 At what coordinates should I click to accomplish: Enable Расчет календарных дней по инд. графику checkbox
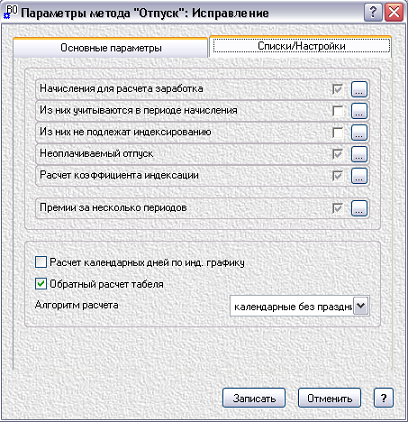41,262
